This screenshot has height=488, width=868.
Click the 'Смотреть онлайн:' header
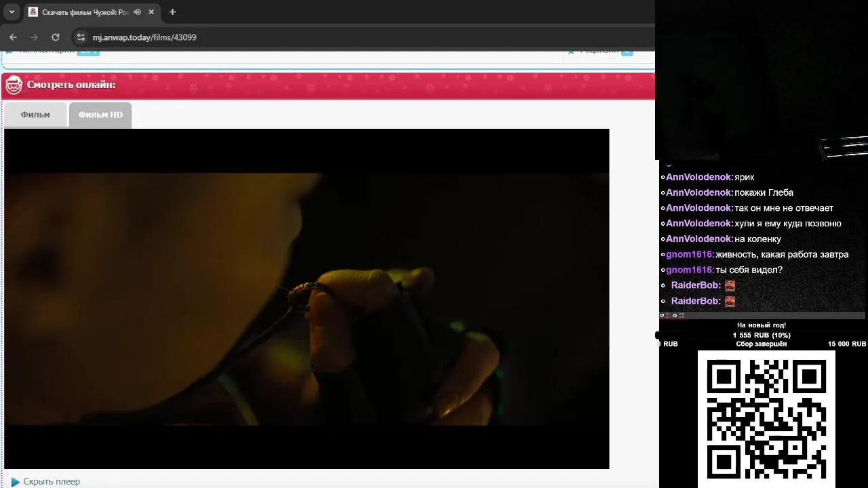[x=71, y=85]
